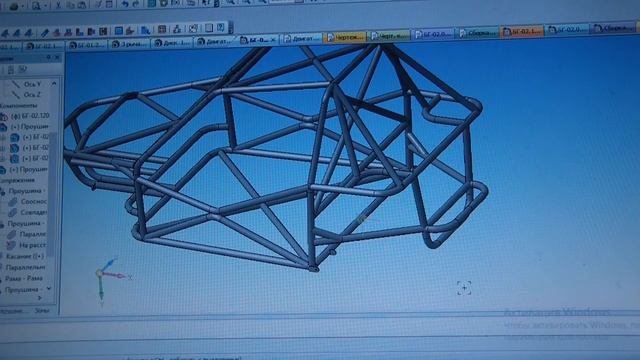This screenshot has height=360, width=640.
Task: Click the pencil edit icon in second toolbar
Action: [45, 32]
